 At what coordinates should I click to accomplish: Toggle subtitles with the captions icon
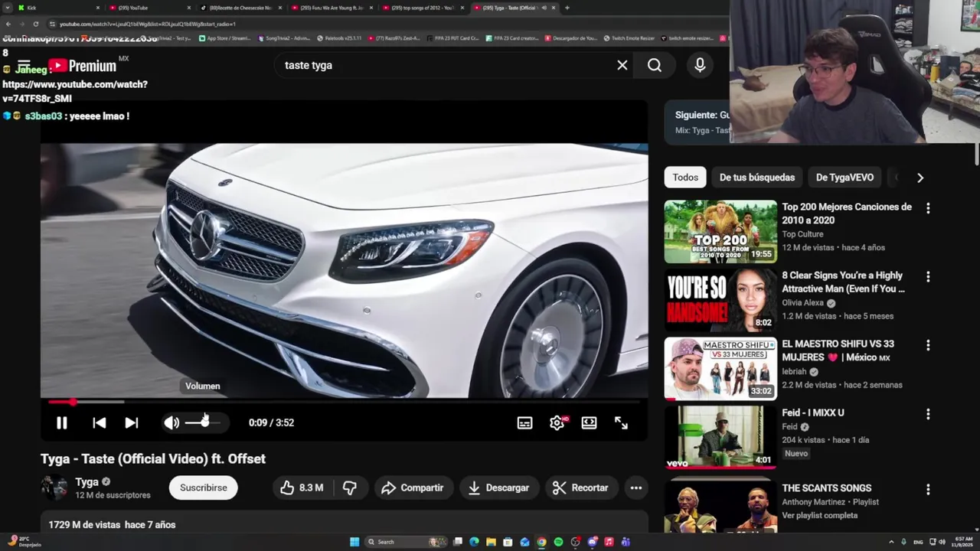click(x=524, y=422)
